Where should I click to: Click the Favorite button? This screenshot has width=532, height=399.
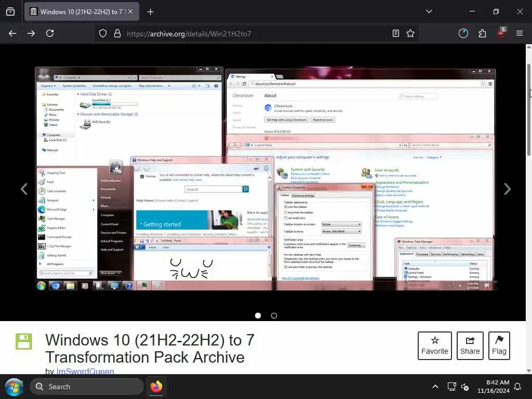click(435, 345)
